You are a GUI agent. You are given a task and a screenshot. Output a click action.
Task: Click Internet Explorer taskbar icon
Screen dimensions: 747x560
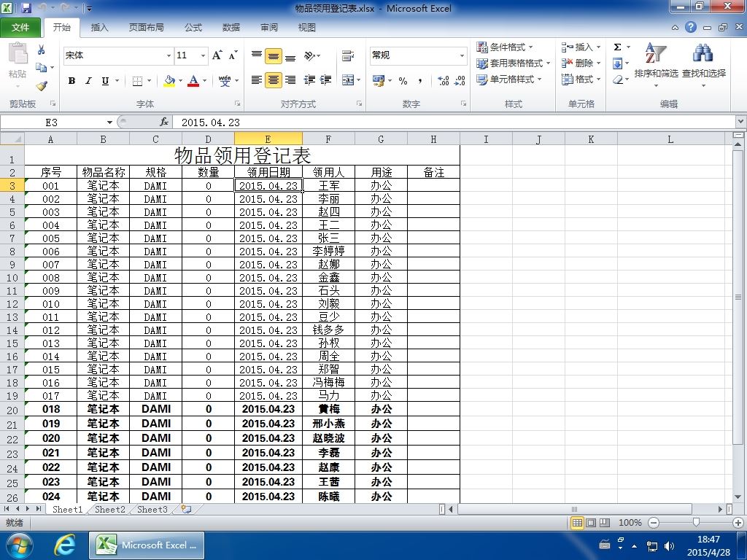64,545
